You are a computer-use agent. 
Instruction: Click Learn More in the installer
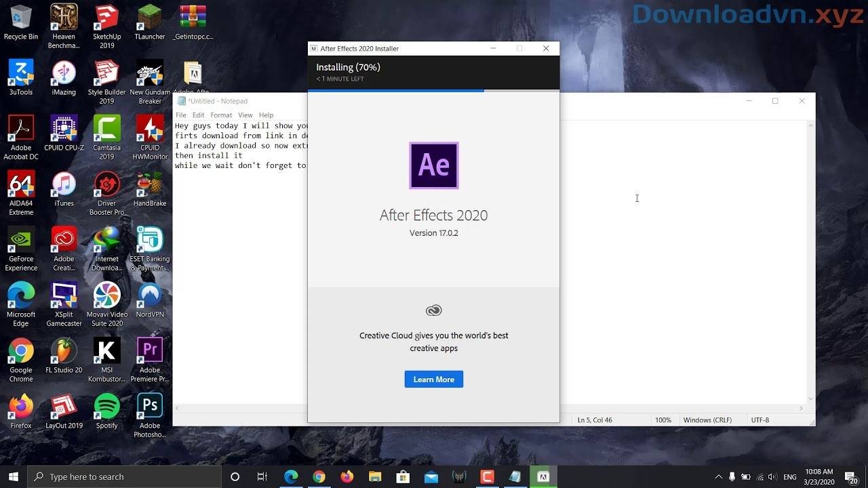point(434,380)
